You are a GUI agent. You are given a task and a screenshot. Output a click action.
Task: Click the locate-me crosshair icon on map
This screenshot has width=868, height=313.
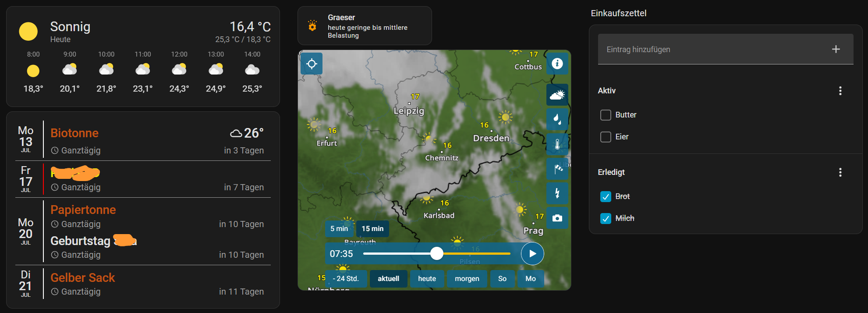point(312,64)
